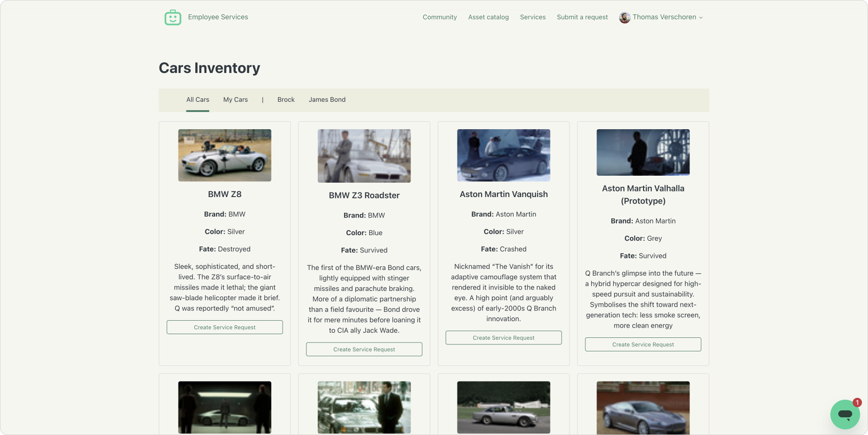Click 'Brand: BMW' on the Z3 Roadster card

[x=364, y=216]
